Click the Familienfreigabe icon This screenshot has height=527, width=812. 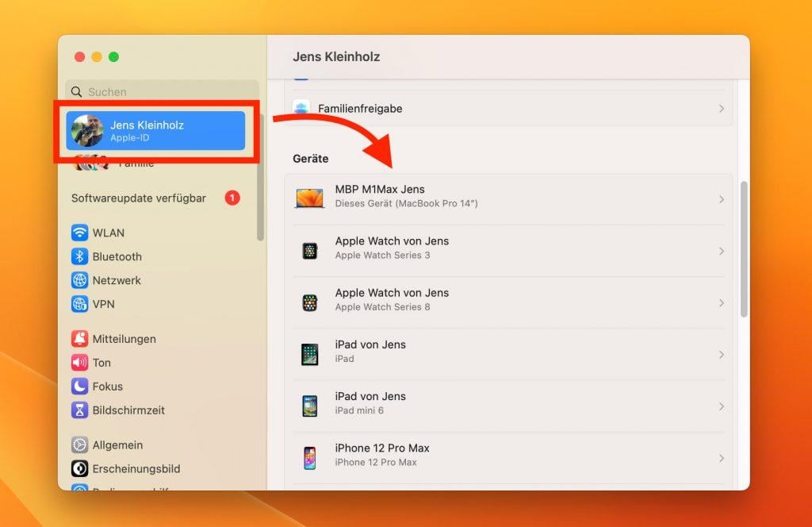click(x=301, y=108)
